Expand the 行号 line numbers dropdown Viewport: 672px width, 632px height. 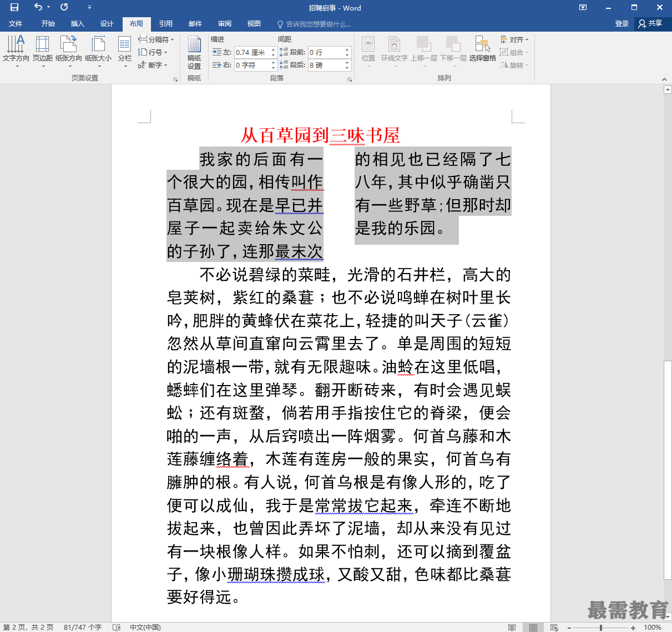point(153,52)
